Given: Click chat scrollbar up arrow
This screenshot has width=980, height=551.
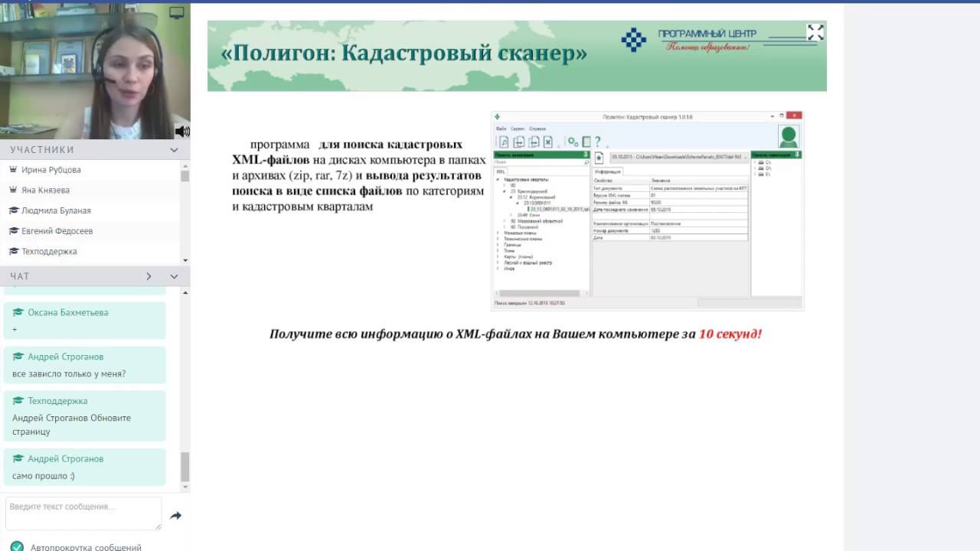Looking at the screenshot, I should click(x=185, y=292).
